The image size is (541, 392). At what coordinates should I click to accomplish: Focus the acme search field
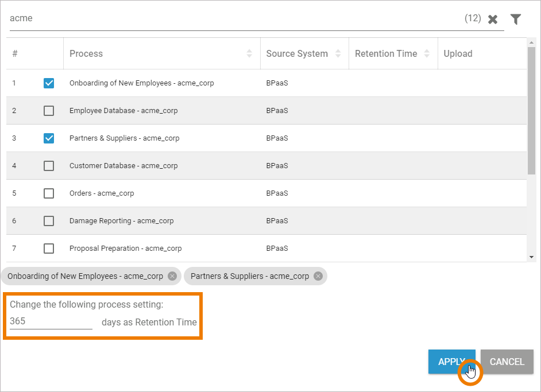[x=230, y=18]
